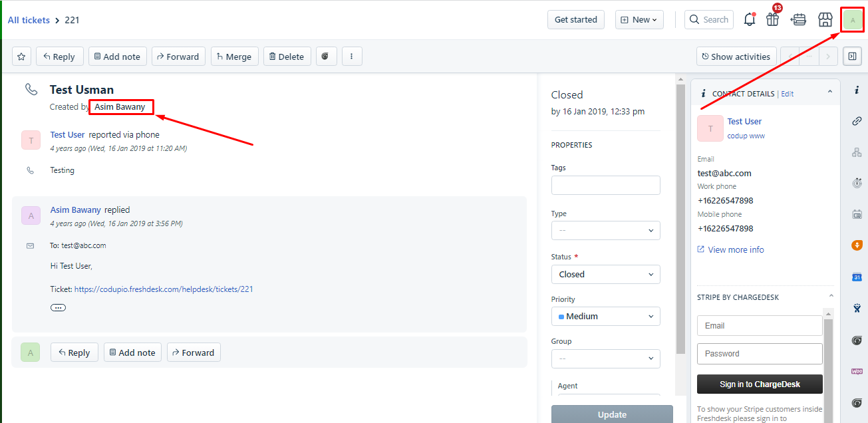Viewport: 868px width, 423px height.
Task: Open the marketplace store icon
Action: tap(825, 19)
